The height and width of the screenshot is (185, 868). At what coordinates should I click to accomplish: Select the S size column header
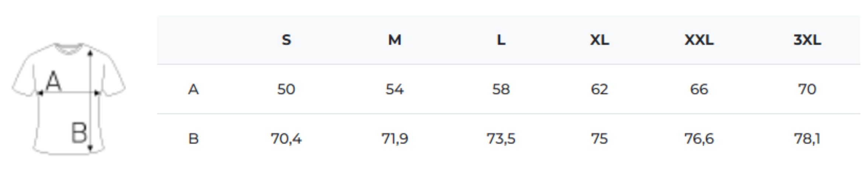pyautogui.click(x=286, y=40)
